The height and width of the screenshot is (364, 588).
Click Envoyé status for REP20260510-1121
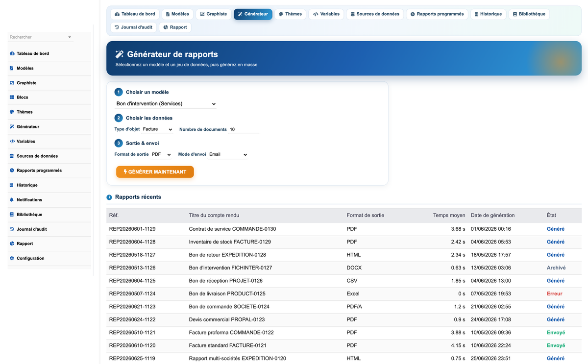(x=556, y=333)
